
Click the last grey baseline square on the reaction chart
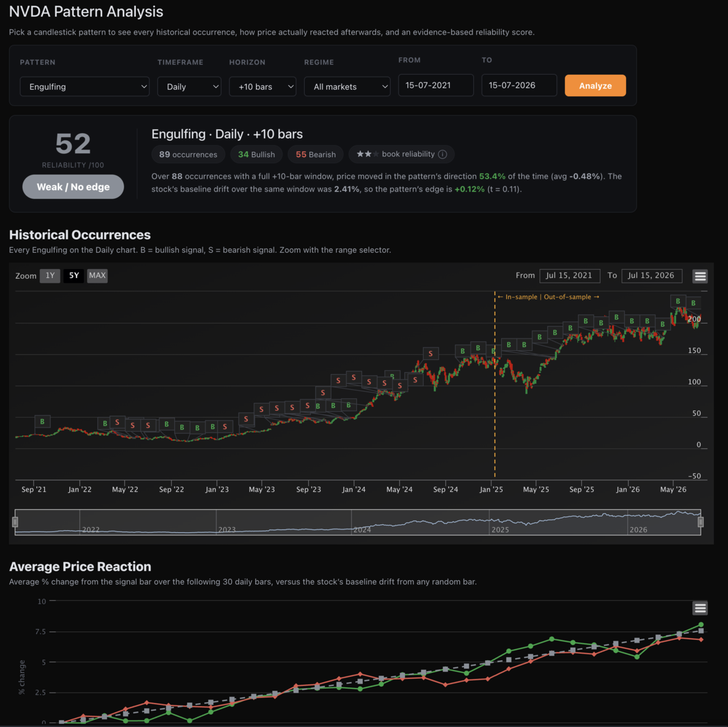[701, 631]
